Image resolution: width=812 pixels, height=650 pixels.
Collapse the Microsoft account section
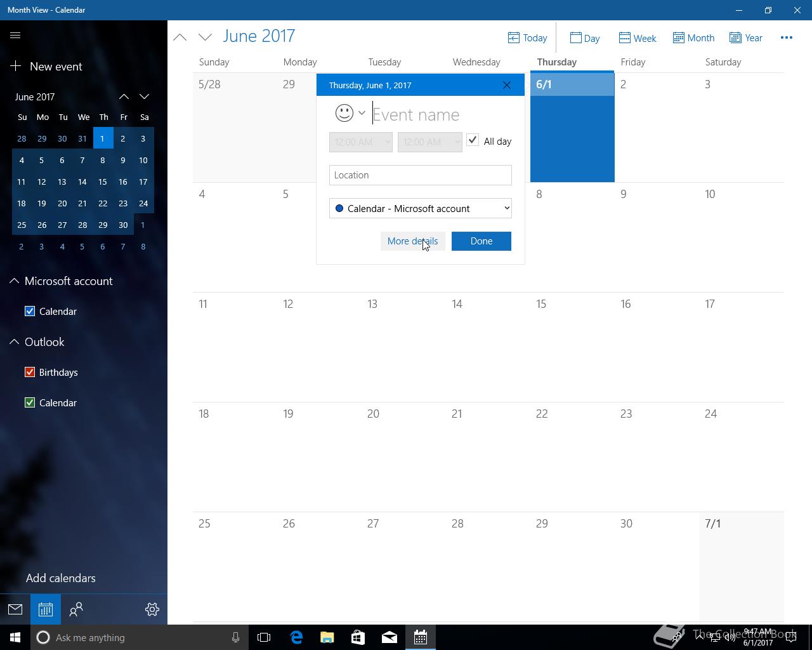14,281
